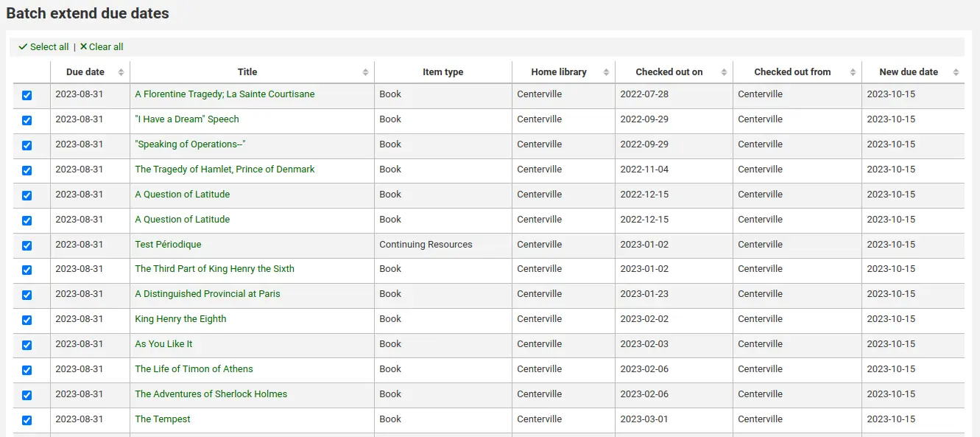Open The Adventures of Sherlock Holmes link
980x437 pixels.
(x=211, y=394)
